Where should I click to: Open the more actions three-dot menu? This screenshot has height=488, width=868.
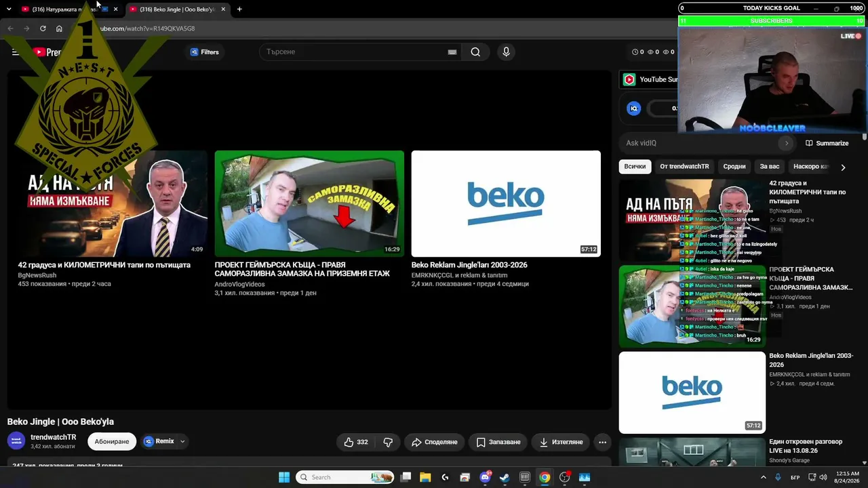pyautogui.click(x=602, y=442)
